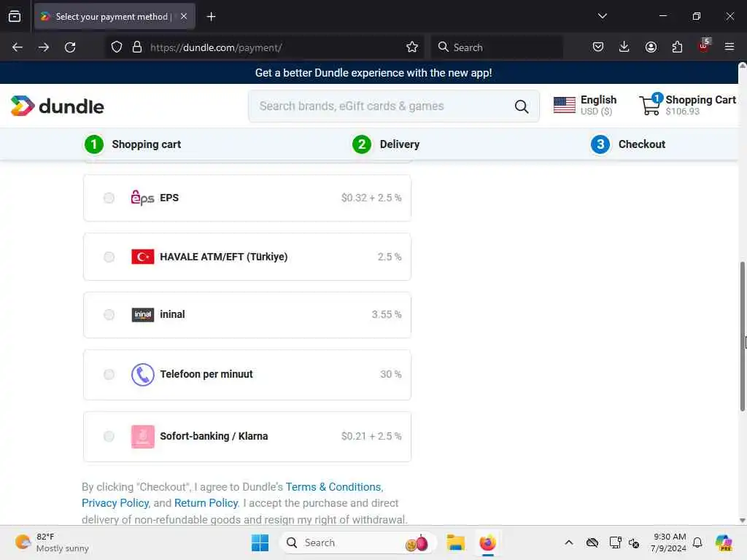This screenshot has height=560, width=747.
Task: Open the Copilot preview icon
Action: tap(724, 542)
